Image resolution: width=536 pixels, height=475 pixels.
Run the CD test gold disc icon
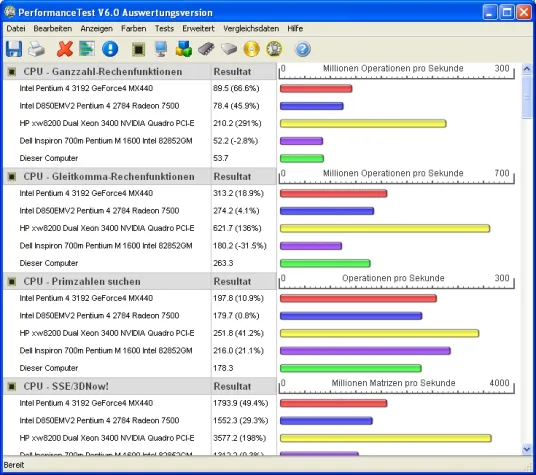point(252,49)
